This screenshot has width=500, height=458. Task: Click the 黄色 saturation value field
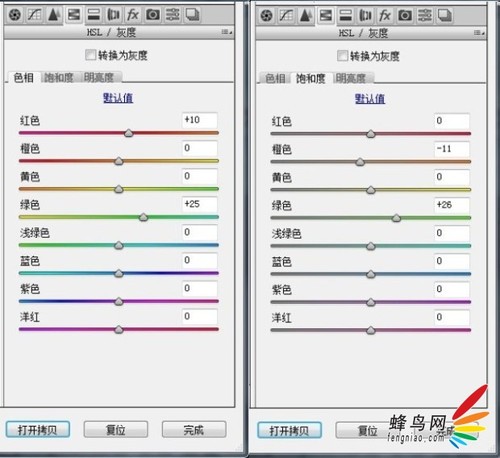pyautogui.click(x=452, y=177)
